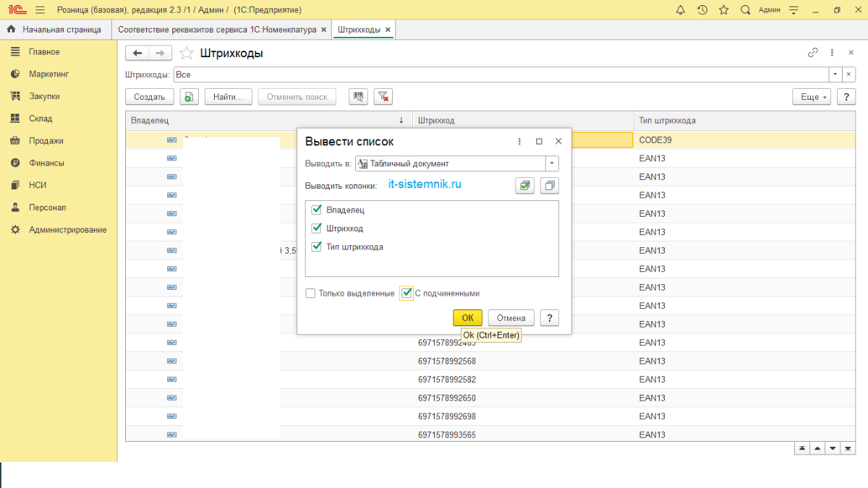This screenshot has width=868, height=488.
Task: Open favorites star in title bar
Action: (x=723, y=10)
